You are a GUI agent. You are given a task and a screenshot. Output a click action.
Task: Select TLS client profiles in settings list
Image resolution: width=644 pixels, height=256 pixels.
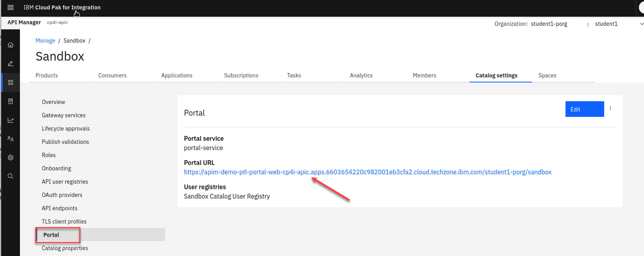tap(64, 222)
